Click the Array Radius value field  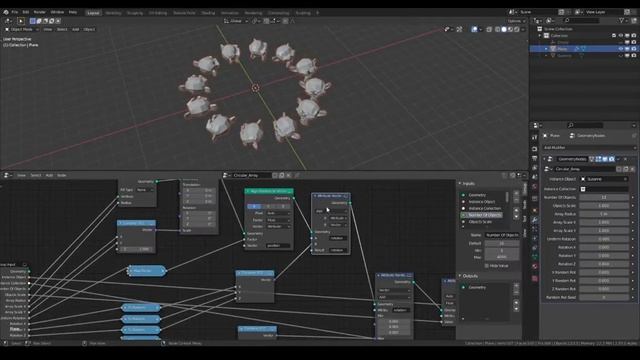click(604, 214)
